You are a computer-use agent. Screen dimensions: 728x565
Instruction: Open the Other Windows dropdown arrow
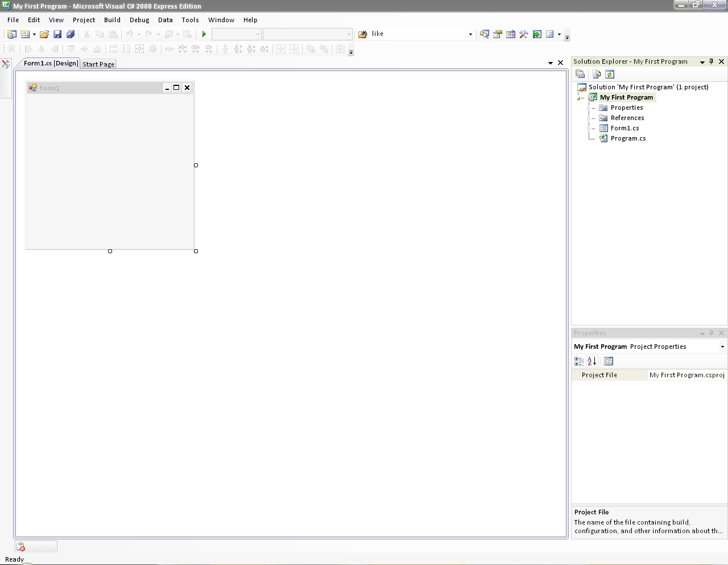point(559,34)
